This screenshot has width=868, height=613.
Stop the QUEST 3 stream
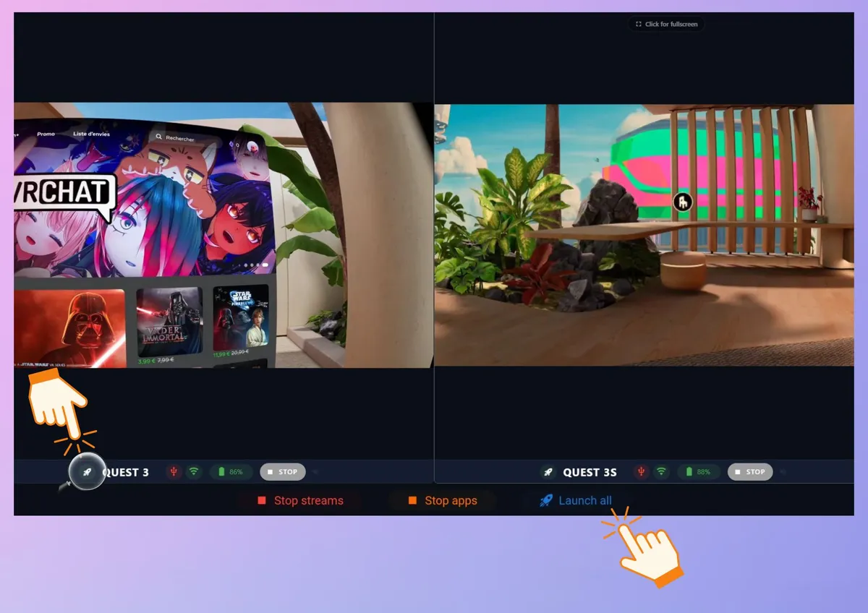(x=283, y=472)
